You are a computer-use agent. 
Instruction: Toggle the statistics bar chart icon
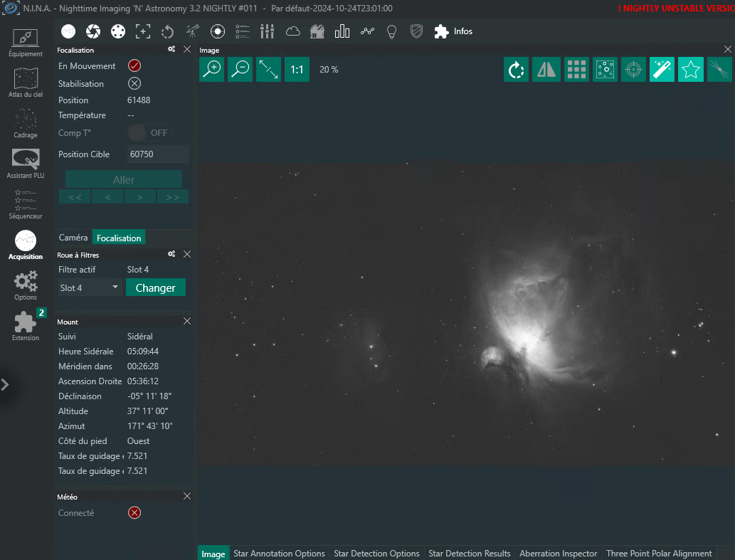[x=342, y=31]
